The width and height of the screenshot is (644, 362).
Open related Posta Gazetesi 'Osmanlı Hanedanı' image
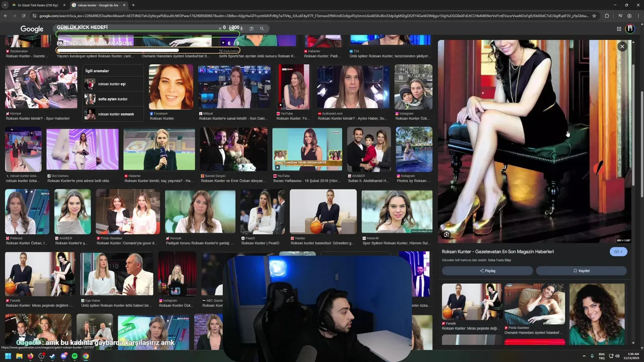(534, 305)
